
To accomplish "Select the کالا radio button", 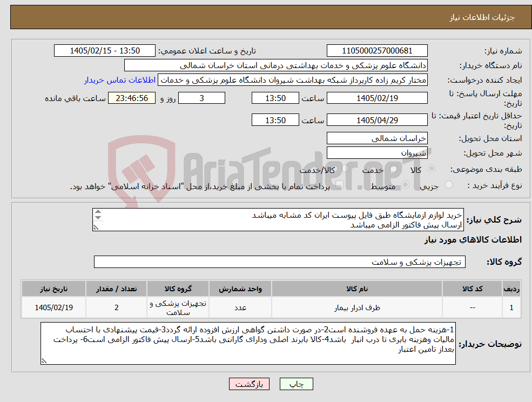I will 432,169.
